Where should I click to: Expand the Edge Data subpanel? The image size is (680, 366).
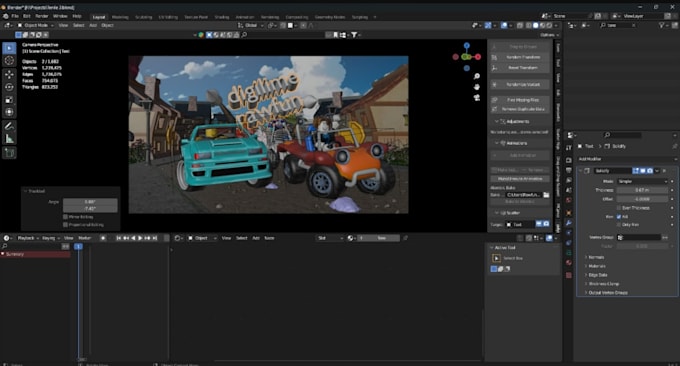[598, 275]
